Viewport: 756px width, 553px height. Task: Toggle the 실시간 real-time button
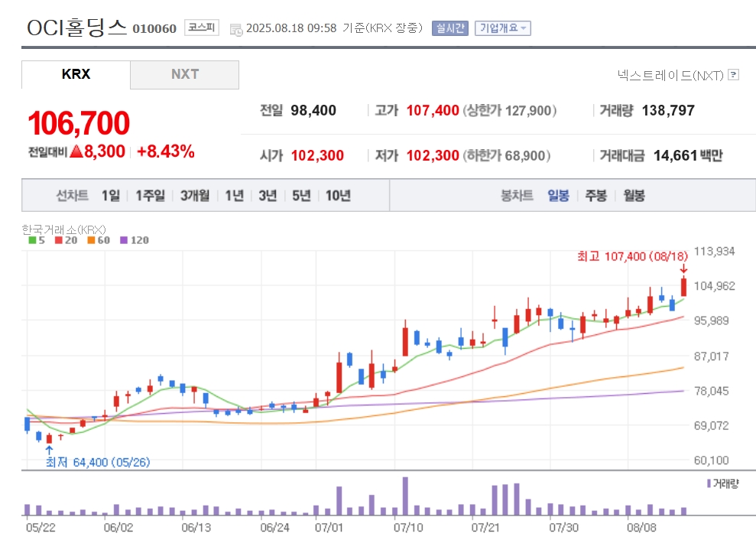449,28
